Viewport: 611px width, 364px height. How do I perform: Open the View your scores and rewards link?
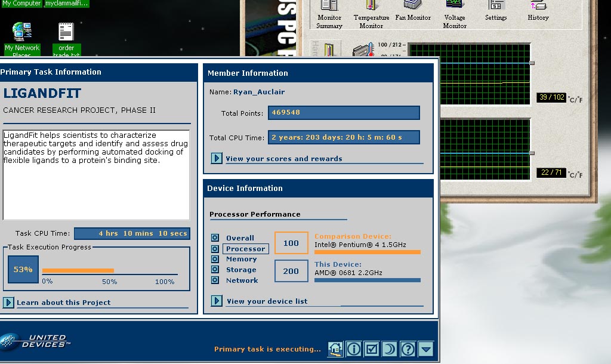coord(284,159)
